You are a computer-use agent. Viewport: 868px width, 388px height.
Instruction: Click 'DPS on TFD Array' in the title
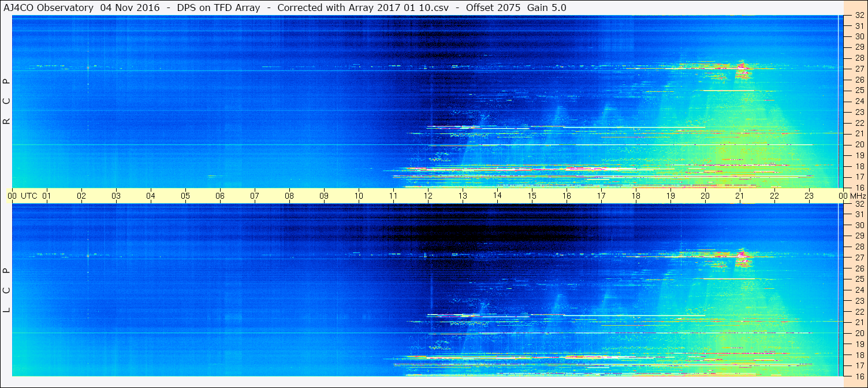pyautogui.click(x=219, y=8)
